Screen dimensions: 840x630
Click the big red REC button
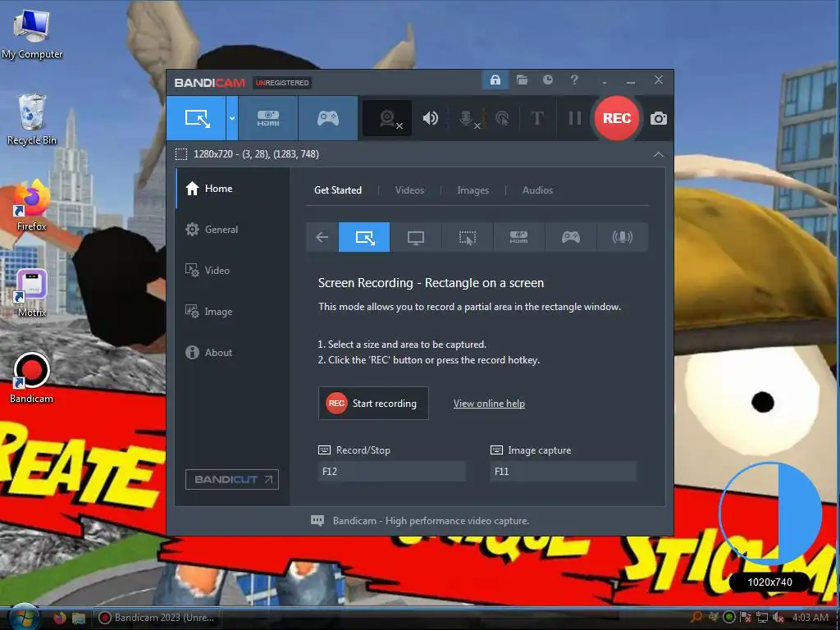[x=617, y=118]
